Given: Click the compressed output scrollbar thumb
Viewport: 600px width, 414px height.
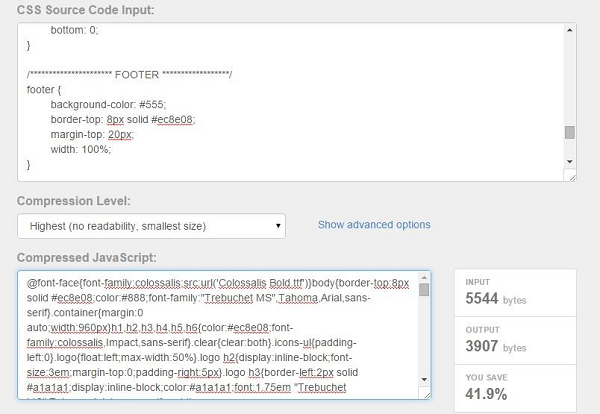Looking at the screenshot, I should [424, 291].
